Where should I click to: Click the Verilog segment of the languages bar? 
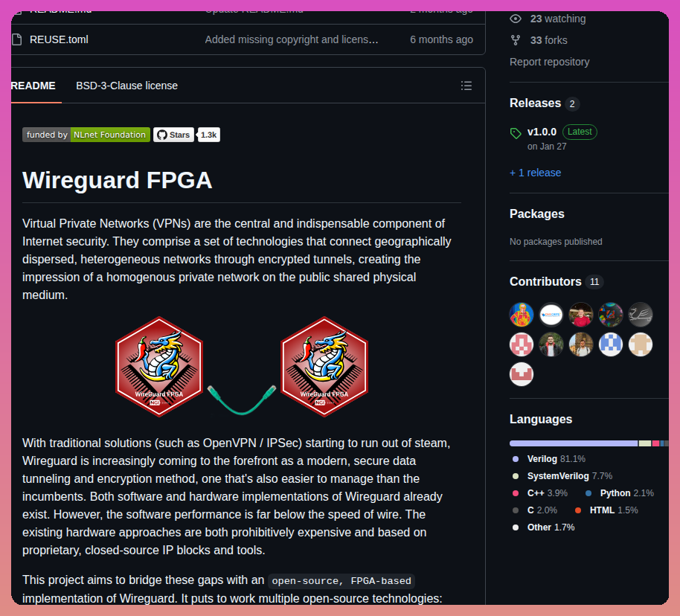[574, 443]
